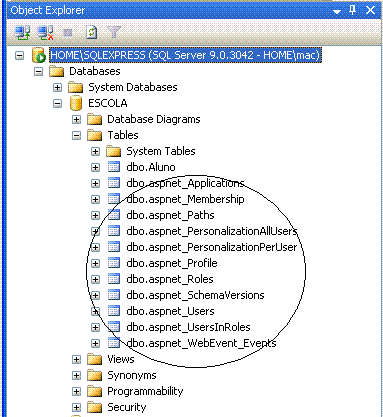Click the Tables folder icon
383x417 pixels.
coord(94,135)
